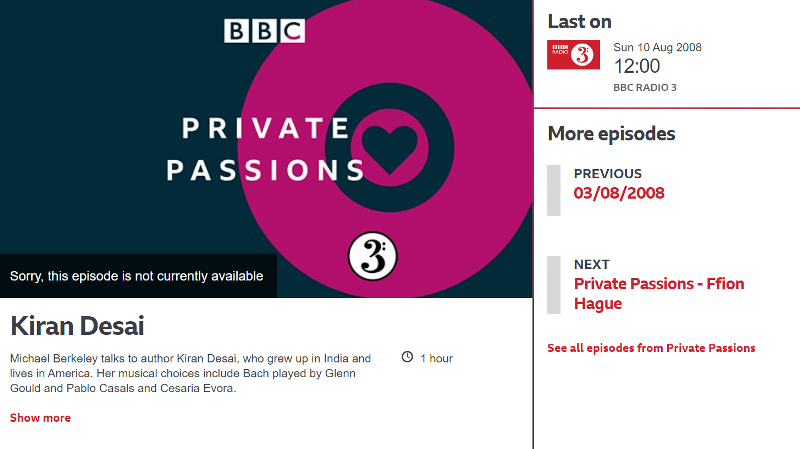Open previous episode 03/08/2008

click(x=619, y=193)
